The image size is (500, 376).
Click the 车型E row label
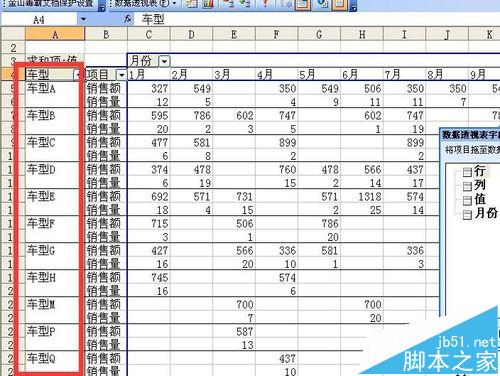click(x=41, y=196)
